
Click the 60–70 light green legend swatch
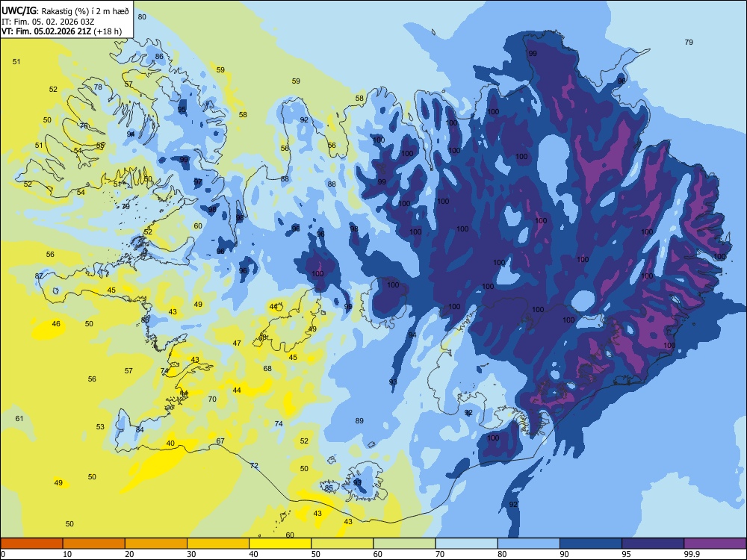pyautogui.click(x=404, y=544)
